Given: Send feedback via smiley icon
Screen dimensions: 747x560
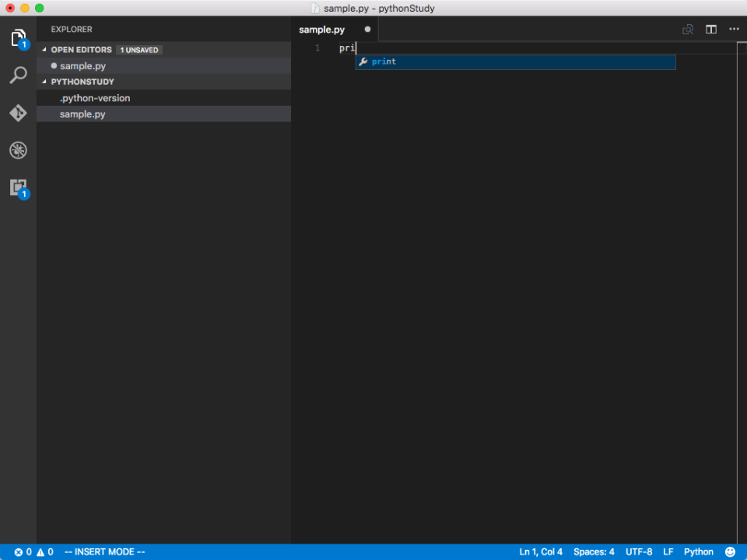Looking at the screenshot, I should (730, 552).
